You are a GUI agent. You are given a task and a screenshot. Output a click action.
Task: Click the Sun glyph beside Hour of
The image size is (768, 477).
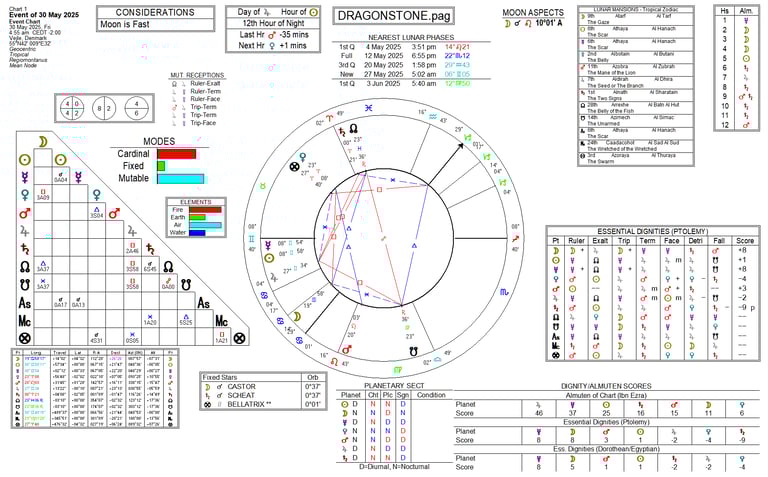(317, 11)
